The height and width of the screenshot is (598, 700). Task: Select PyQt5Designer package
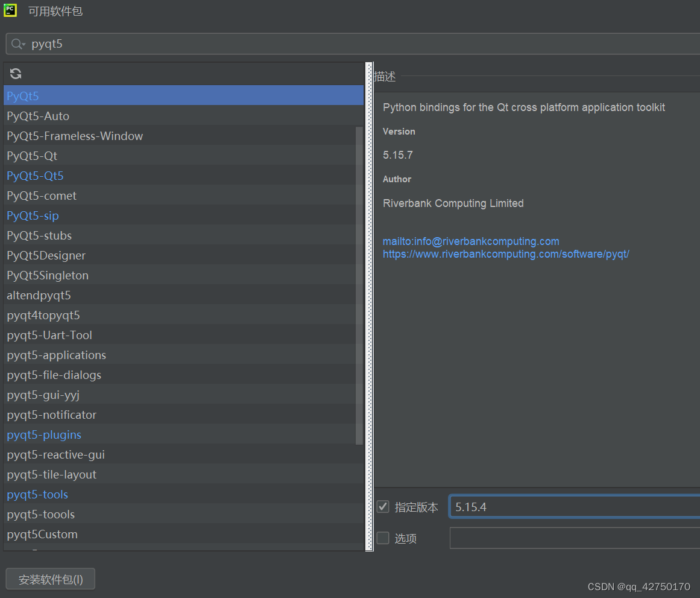(183, 255)
